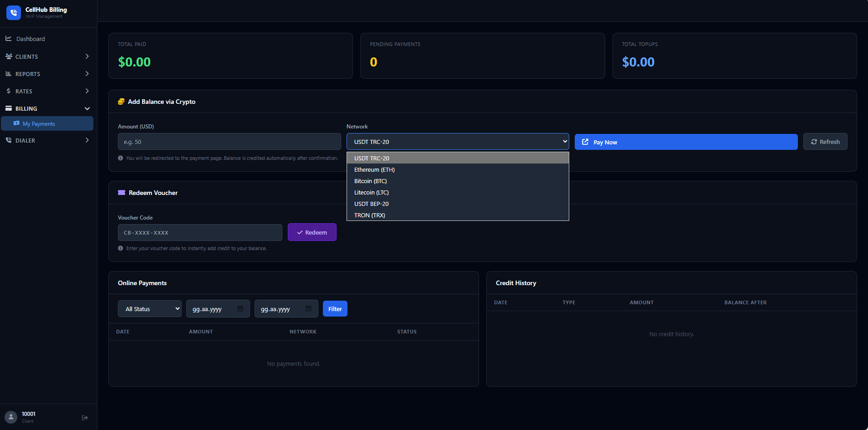This screenshot has width=868, height=430.
Task: Click the STATUS column header
Action: 407,332
